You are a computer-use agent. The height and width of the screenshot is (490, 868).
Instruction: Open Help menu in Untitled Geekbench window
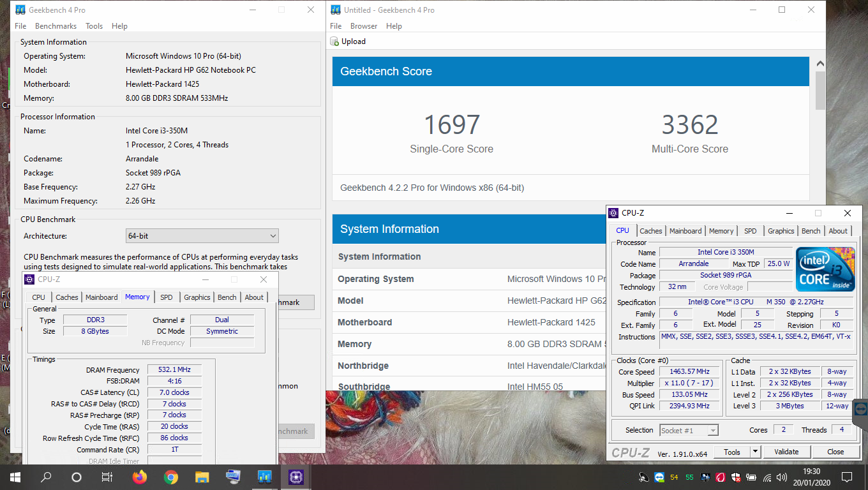point(394,26)
